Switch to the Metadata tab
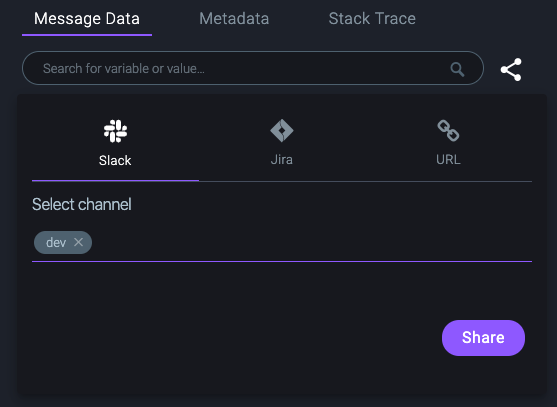 234,18
